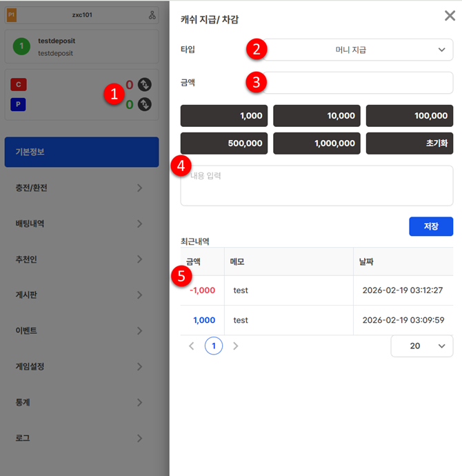This screenshot has height=476, width=462.
Task: Click the 초기화 reset button
Action: (x=409, y=143)
